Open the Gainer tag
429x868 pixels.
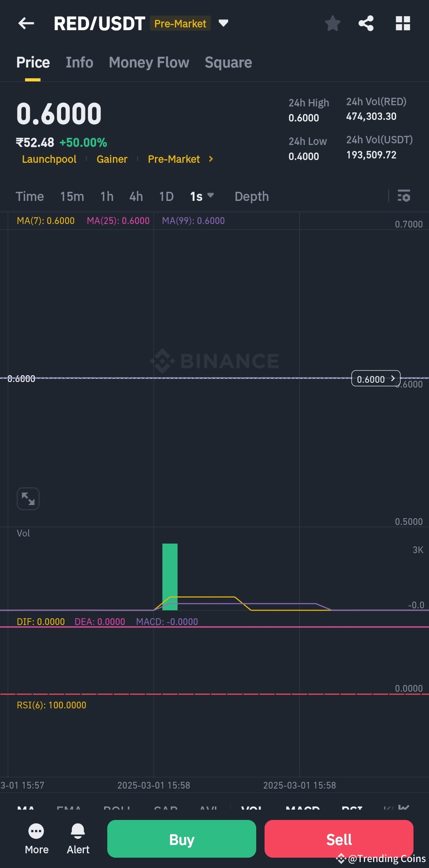[x=112, y=159]
